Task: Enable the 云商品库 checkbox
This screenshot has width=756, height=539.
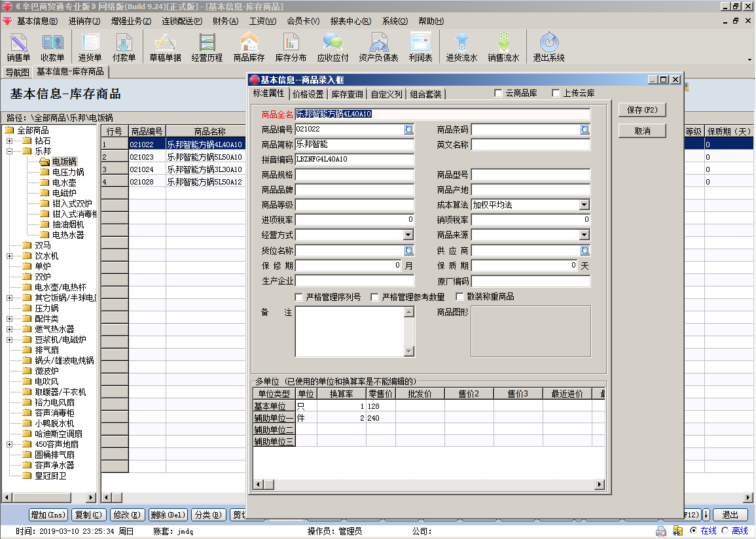Action: point(499,94)
